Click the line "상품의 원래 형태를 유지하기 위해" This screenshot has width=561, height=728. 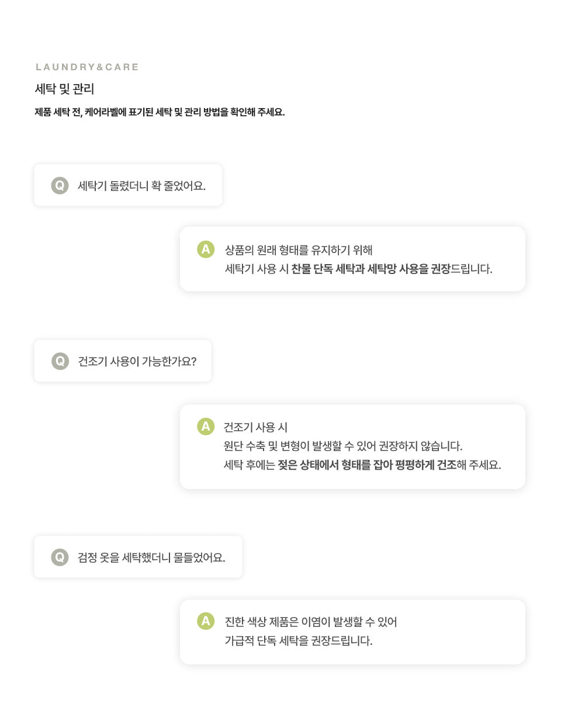click(299, 250)
